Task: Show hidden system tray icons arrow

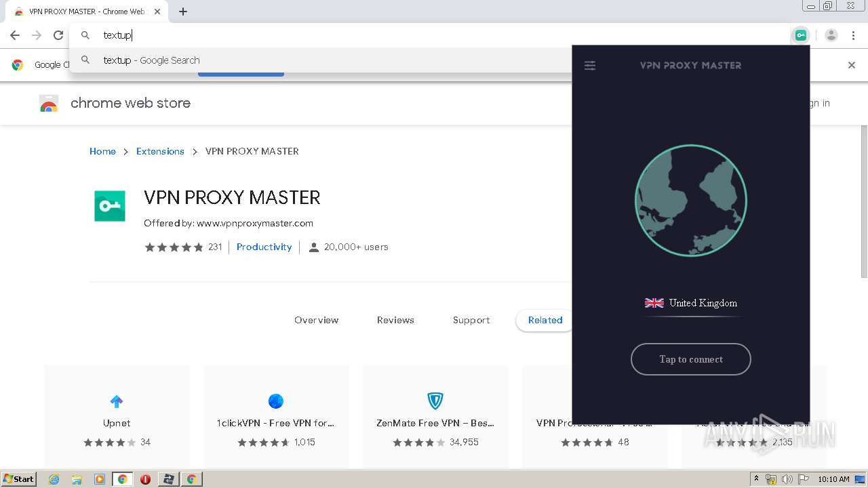Action: (756, 479)
